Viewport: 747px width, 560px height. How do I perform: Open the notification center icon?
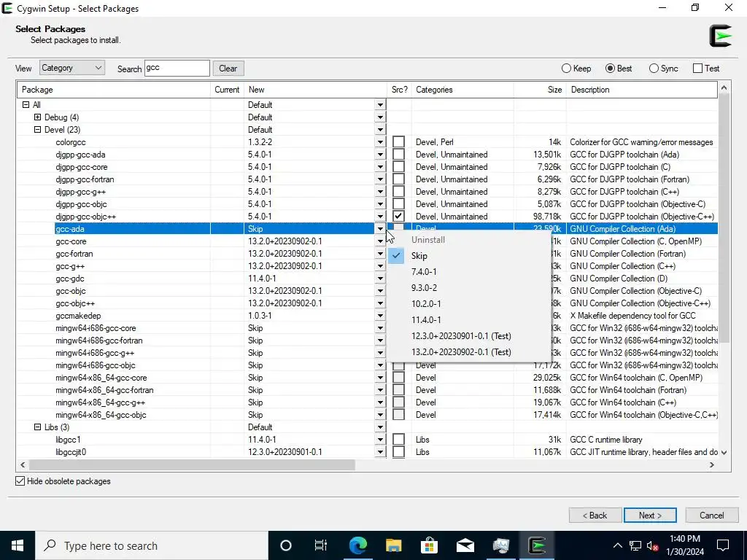point(723,545)
